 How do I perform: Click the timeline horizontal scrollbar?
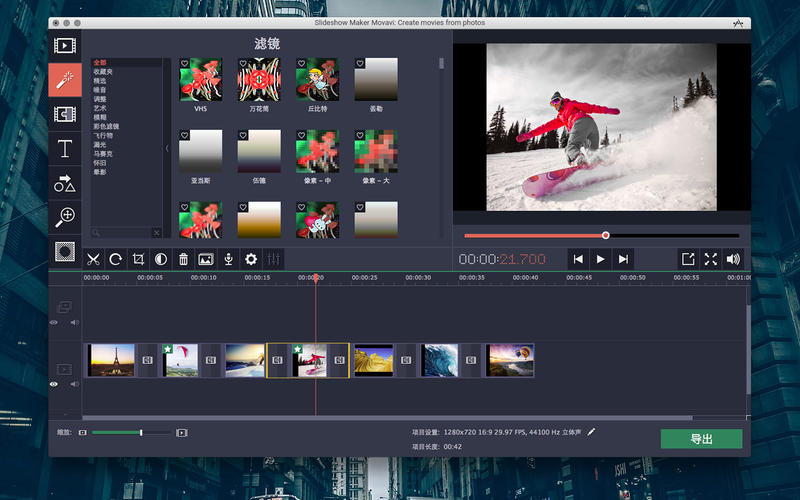click(x=388, y=418)
